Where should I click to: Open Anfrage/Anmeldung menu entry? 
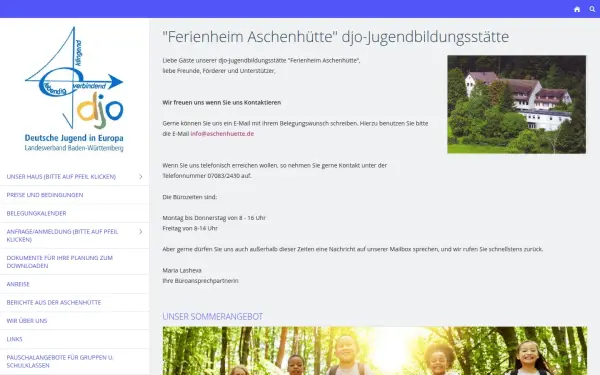(x=62, y=236)
